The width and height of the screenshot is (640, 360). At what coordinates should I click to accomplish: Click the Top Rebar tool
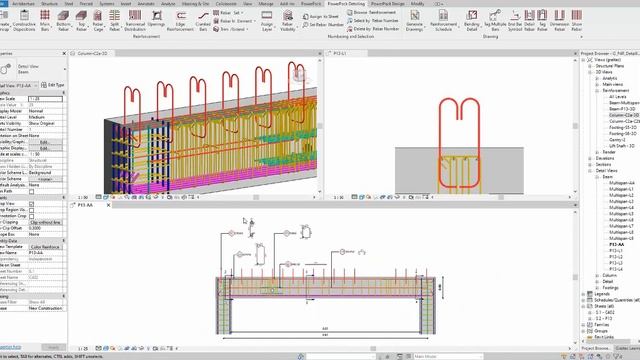(81, 20)
